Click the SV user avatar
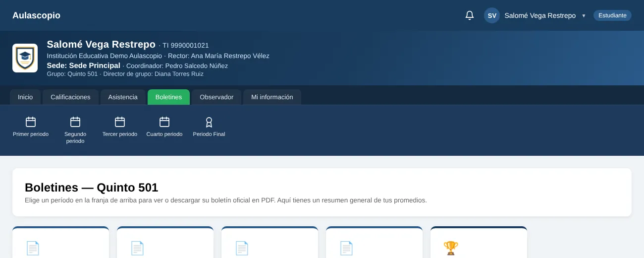644x258 pixels. pos(492,15)
